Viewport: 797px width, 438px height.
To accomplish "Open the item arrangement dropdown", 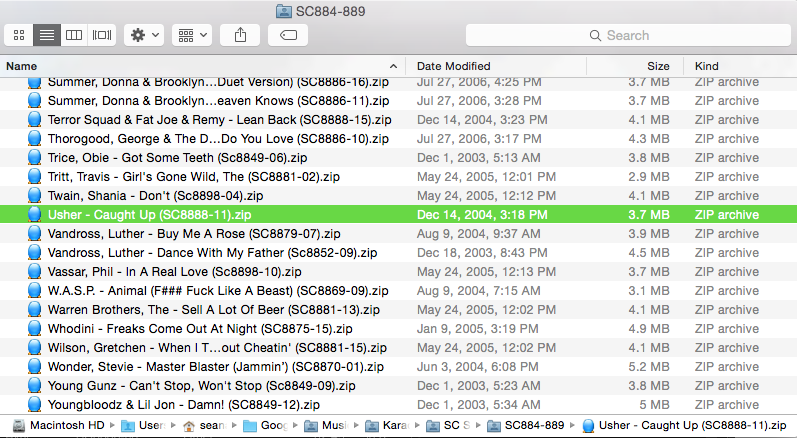I will pos(192,35).
